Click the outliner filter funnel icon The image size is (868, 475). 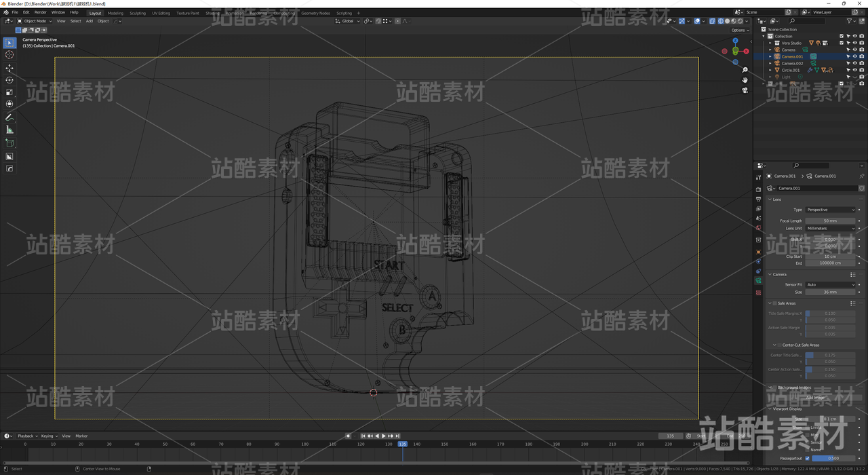[850, 21]
